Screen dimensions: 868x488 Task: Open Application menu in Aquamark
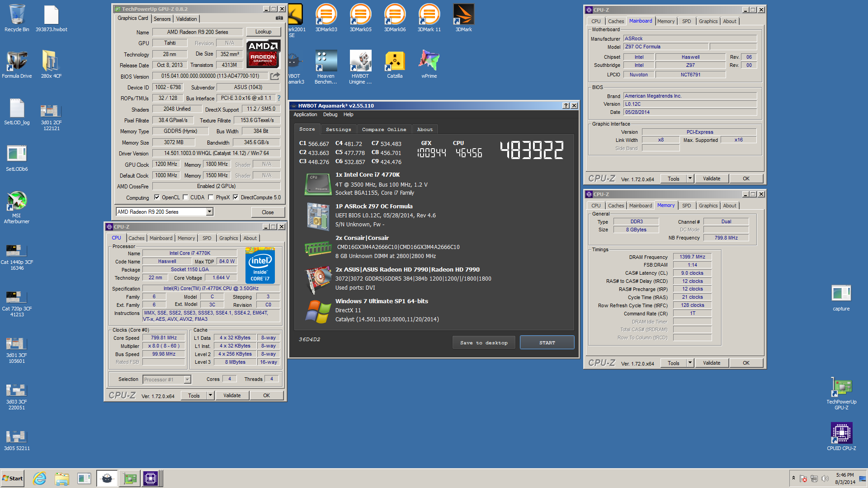[x=305, y=114]
